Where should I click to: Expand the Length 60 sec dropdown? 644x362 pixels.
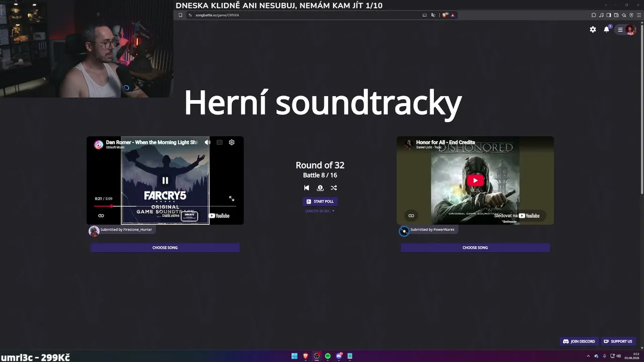point(320,211)
